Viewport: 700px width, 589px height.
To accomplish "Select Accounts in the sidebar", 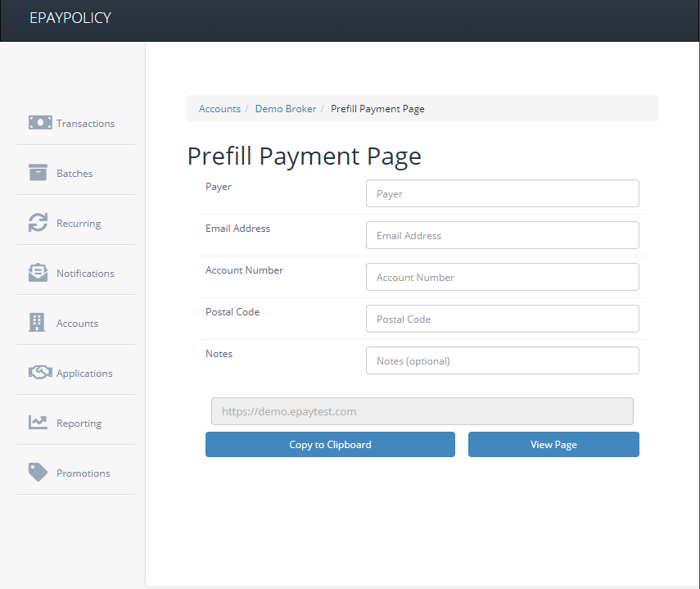I will click(75, 324).
